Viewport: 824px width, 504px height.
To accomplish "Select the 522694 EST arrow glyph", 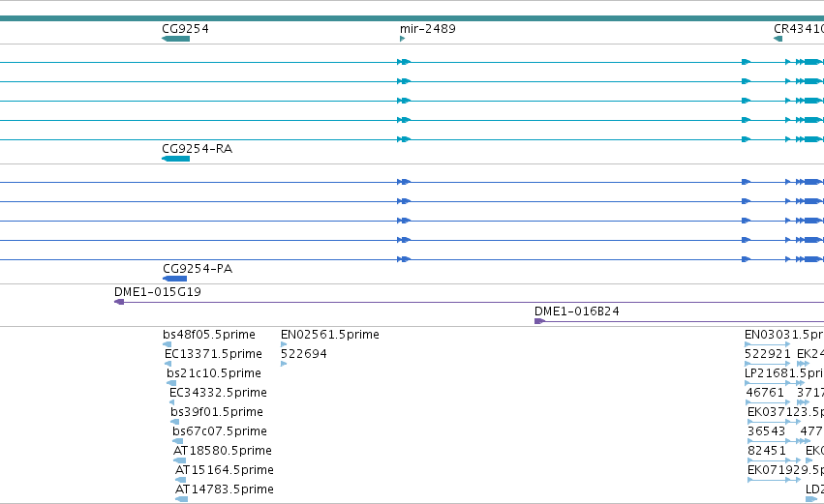I will click(284, 364).
